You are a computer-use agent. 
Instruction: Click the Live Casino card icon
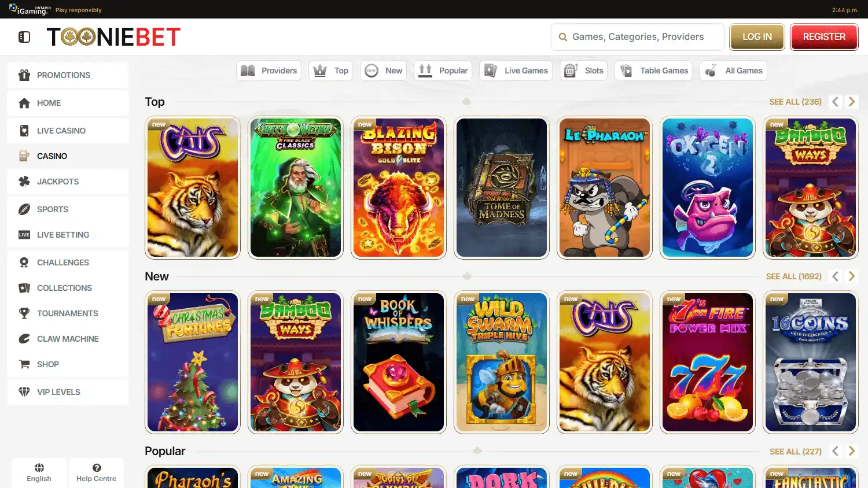click(x=24, y=131)
